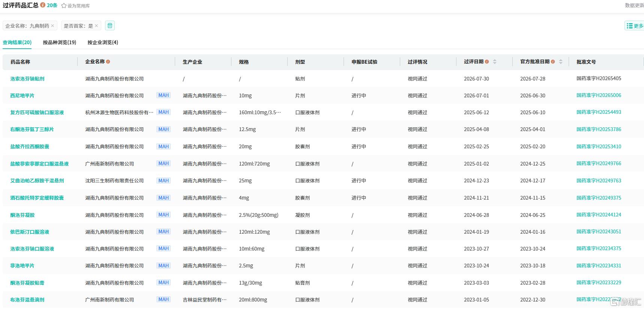Click the MAH badge in the 艾曲泊帕乙醇胺干混悬剂 row

click(164, 181)
